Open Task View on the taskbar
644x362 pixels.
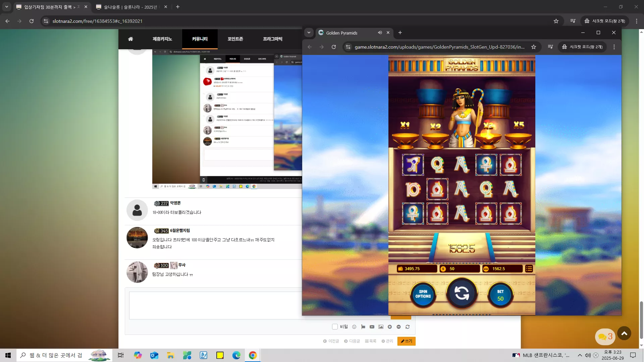pos(121,355)
